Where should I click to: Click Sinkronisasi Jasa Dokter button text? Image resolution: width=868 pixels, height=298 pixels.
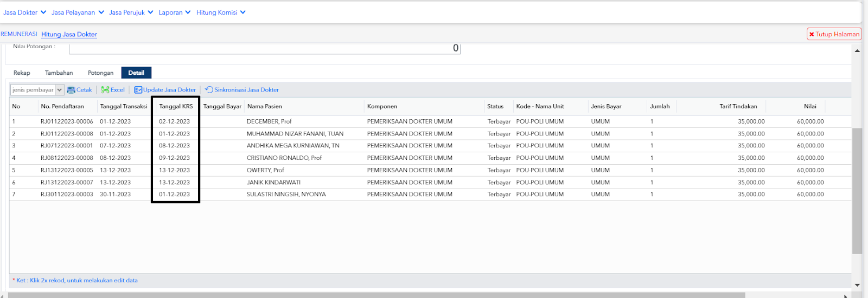(246, 90)
